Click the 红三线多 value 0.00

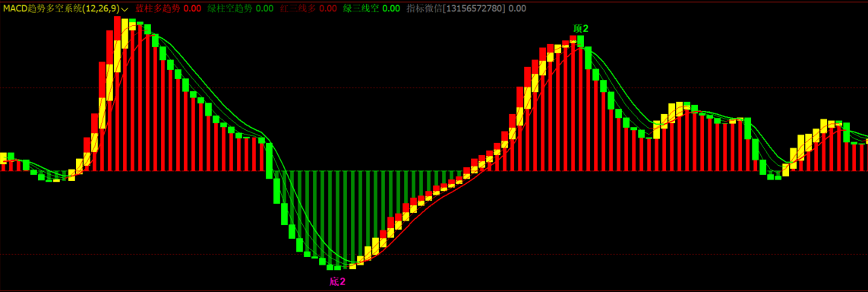pyautogui.click(x=328, y=8)
